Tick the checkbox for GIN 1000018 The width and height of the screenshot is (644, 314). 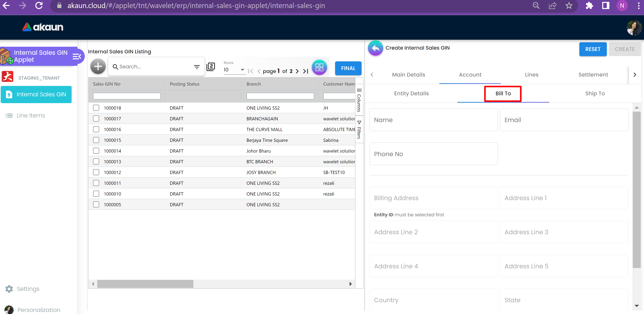coord(96,108)
